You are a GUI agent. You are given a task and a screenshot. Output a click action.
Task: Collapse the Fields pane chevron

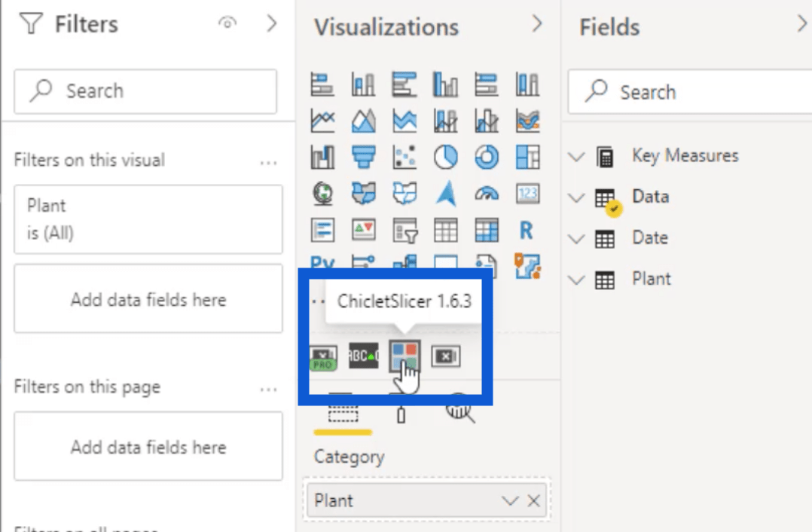(x=801, y=24)
